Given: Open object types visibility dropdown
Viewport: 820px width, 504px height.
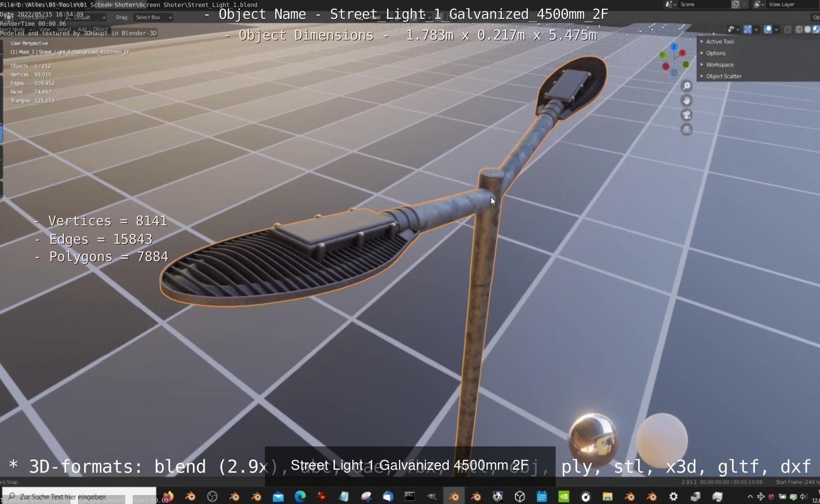Looking at the screenshot, I should pos(734,29).
